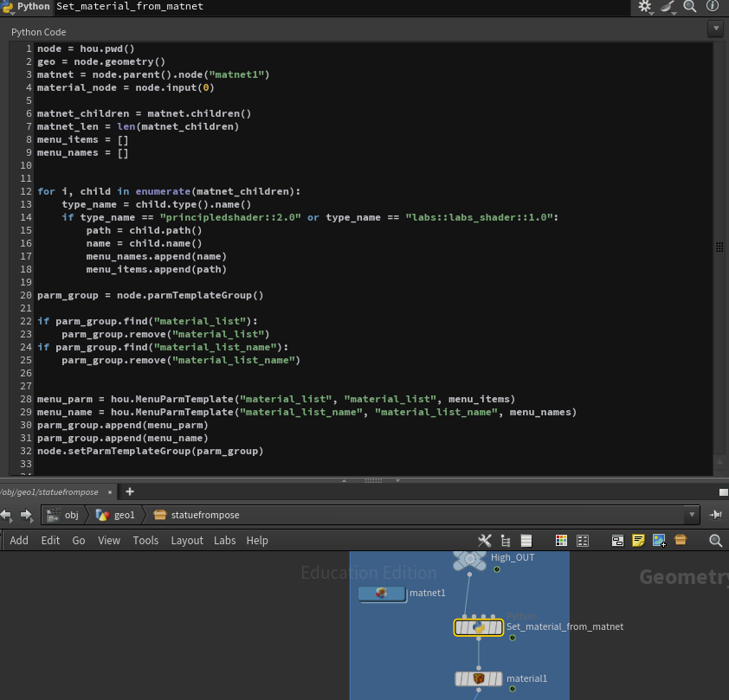Image resolution: width=729 pixels, height=700 pixels.
Task: Show node info at parameter header
Action: [713, 6]
